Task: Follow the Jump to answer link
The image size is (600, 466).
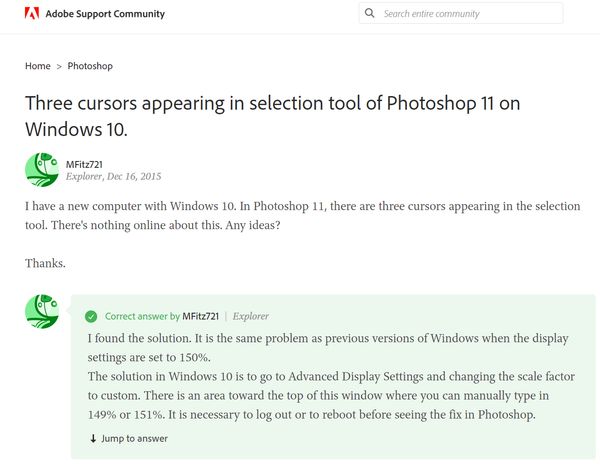Action: coord(134,438)
